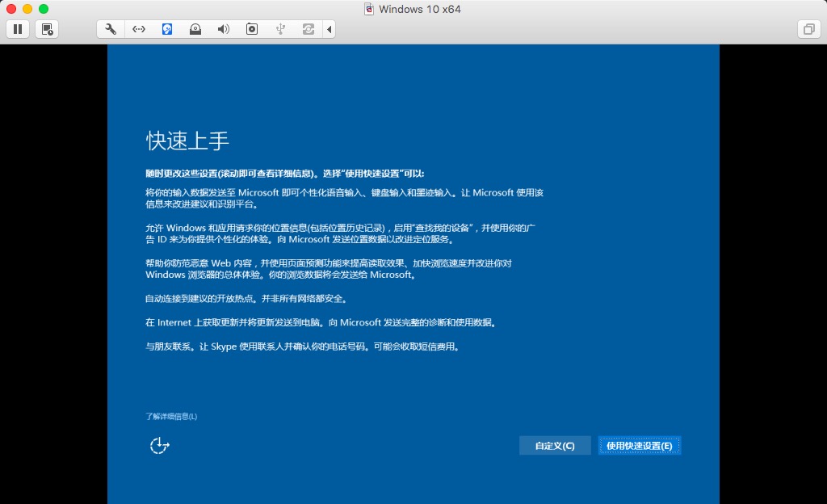This screenshot has width=827, height=504.
Task: Click the VM document icon in title
Action: coord(369,9)
